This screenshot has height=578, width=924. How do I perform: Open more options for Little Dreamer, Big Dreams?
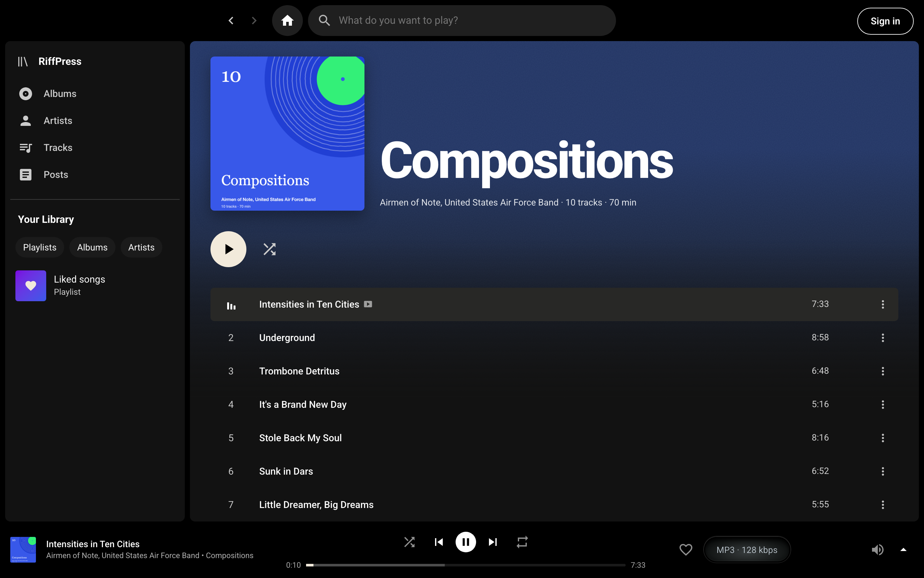[x=883, y=504]
